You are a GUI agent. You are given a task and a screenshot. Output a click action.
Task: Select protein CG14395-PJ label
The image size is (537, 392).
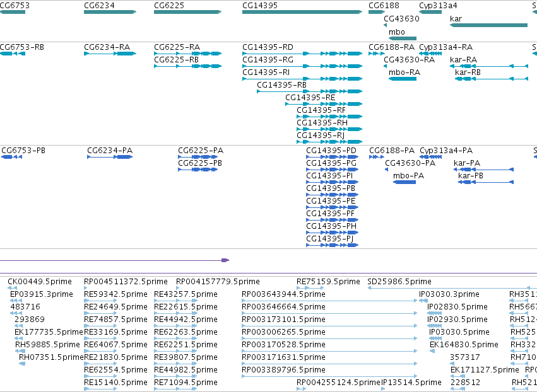point(330,239)
